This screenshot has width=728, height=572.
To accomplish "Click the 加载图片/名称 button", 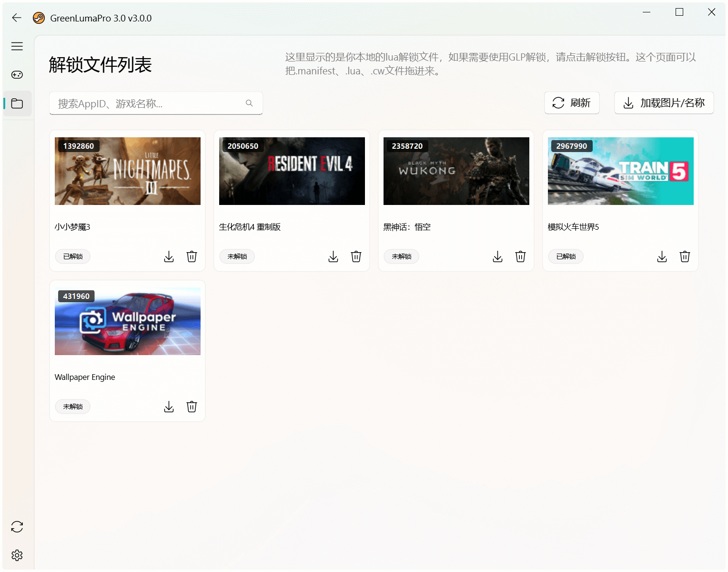I will click(x=664, y=103).
